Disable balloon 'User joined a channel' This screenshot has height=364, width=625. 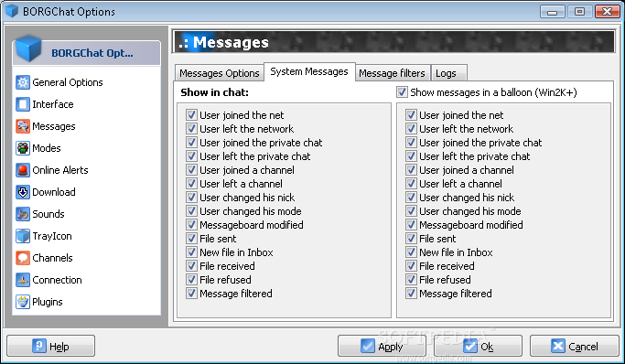(411, 170)
